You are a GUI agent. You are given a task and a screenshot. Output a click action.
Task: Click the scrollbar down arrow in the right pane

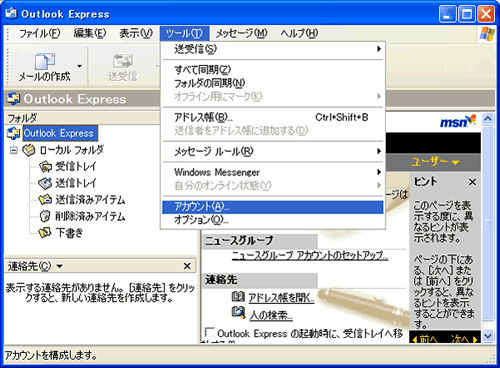pos(488,336)
